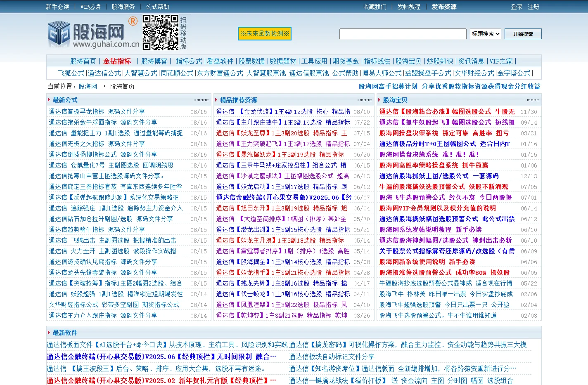Open 通达信绝杀金牛浮面指标 article
The image size is (588, 385).
pyautogui.click(x=103, y=122)
